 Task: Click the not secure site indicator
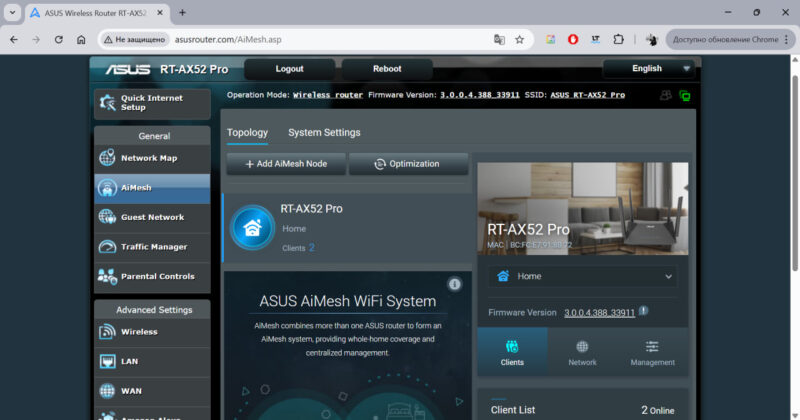point(135,39)
